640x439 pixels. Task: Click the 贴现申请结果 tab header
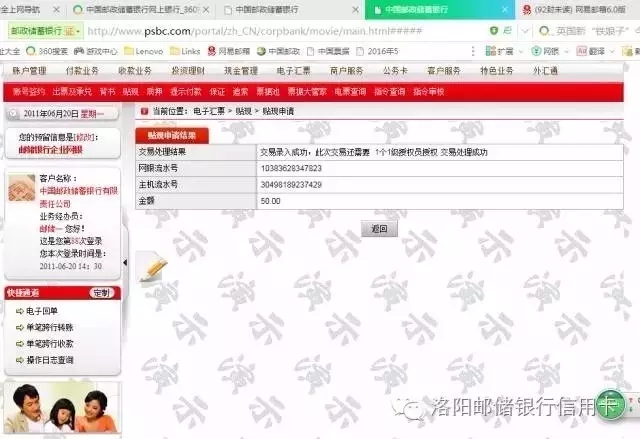click(172, 135)
